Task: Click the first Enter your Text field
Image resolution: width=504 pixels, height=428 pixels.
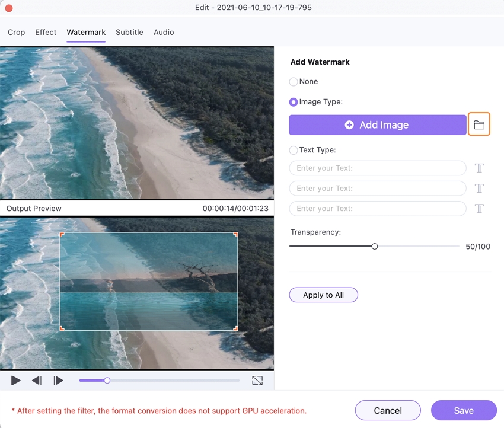Action: pos(378,168)
